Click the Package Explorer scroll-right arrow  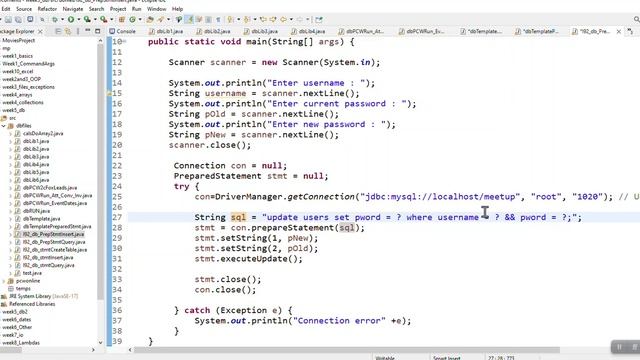pos(93,350)
